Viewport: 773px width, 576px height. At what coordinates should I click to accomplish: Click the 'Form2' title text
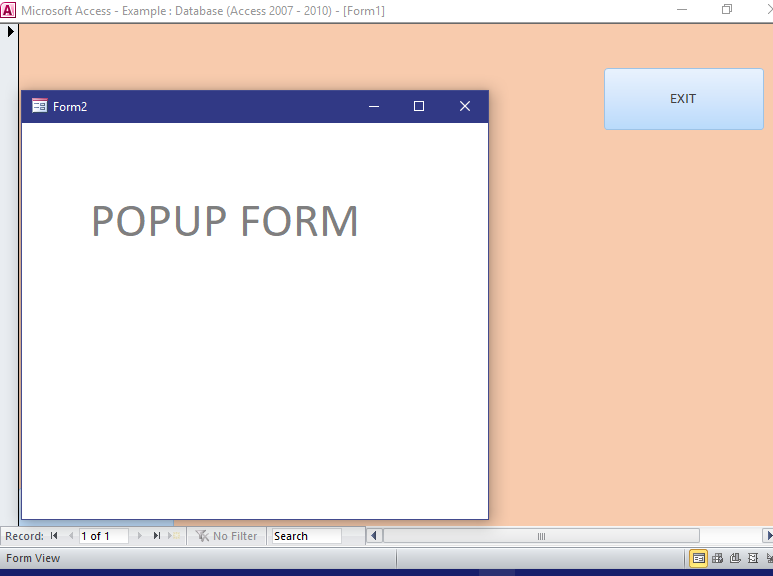click(70, 107)
